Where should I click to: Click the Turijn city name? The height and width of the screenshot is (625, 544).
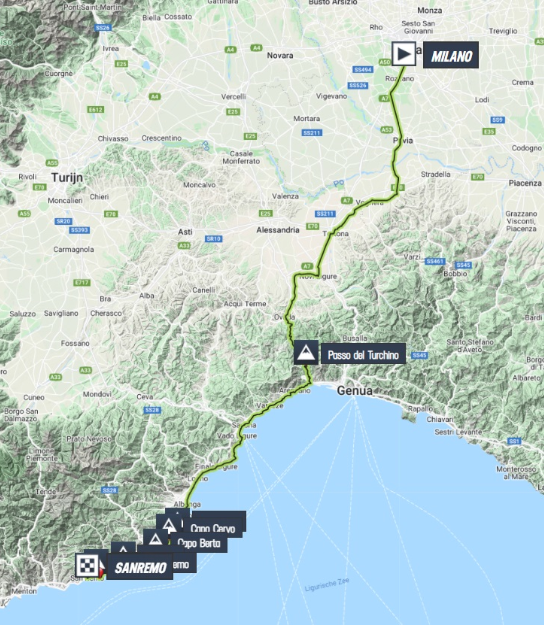[x=67, y=178]
